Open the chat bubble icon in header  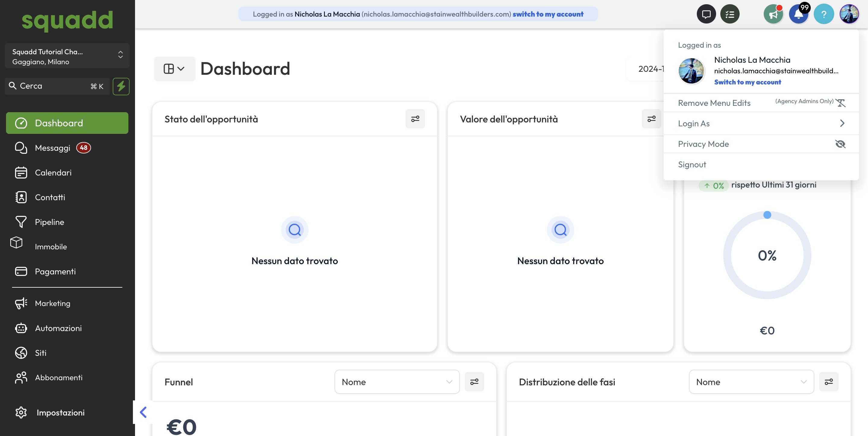706,14
